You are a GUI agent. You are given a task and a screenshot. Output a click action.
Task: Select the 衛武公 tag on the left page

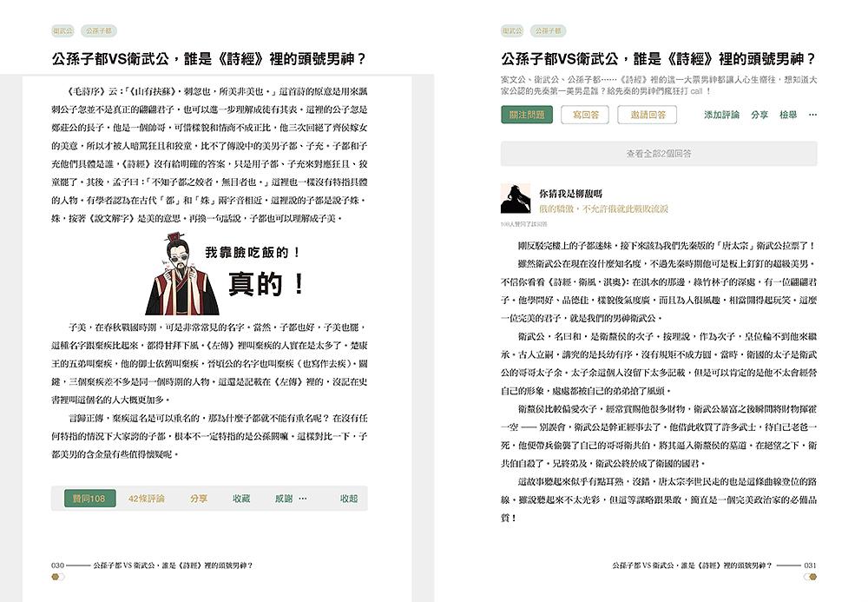point(62,31)
